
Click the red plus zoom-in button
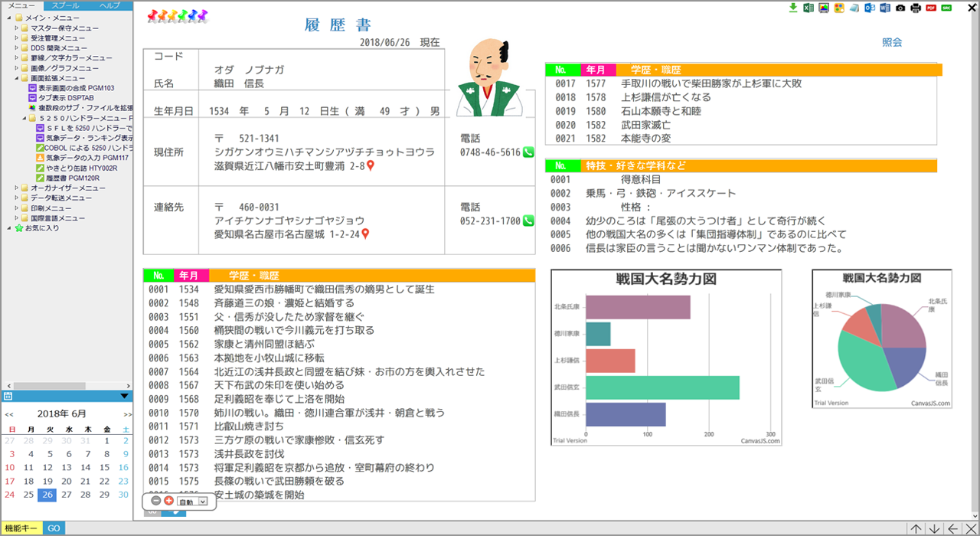click(x=168, y=501)
